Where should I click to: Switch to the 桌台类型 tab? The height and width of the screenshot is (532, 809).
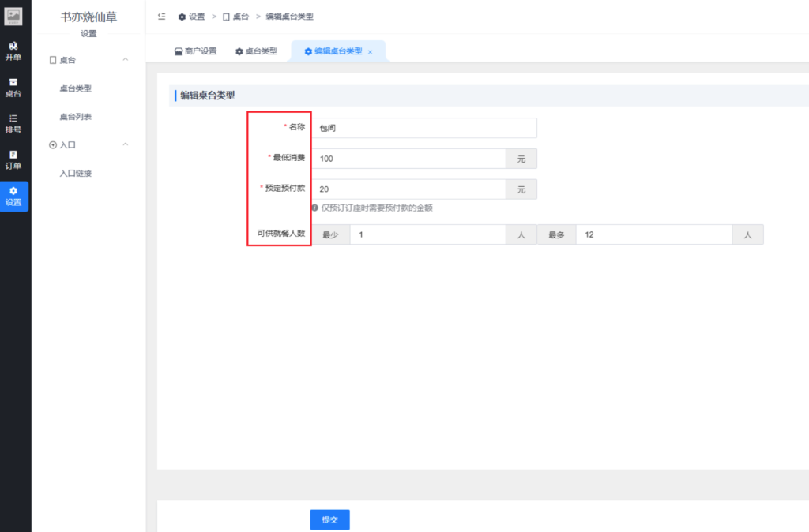point(256,51)
